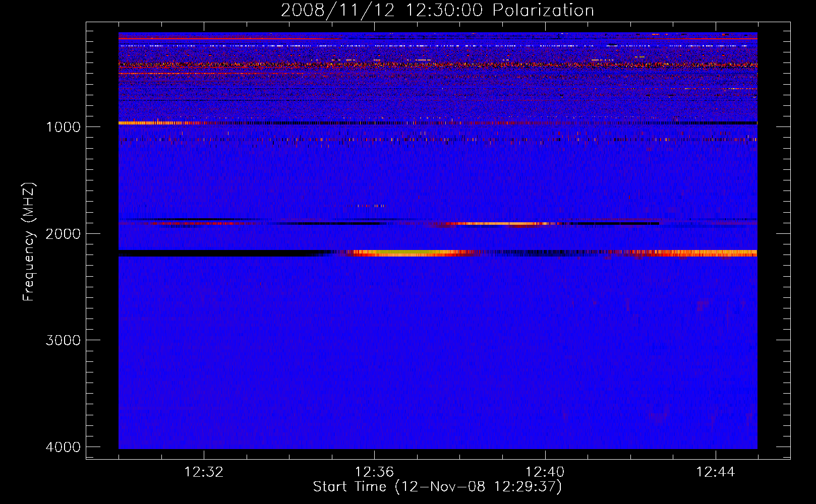This screenshot has width=816, height=504.
Task: Click the 4000 frequency tick label
Action: point(63,447)
